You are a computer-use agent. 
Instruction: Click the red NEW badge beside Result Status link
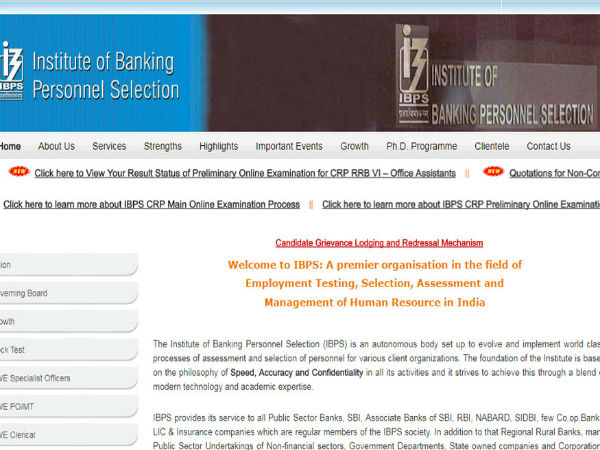(x=19, y=171)
